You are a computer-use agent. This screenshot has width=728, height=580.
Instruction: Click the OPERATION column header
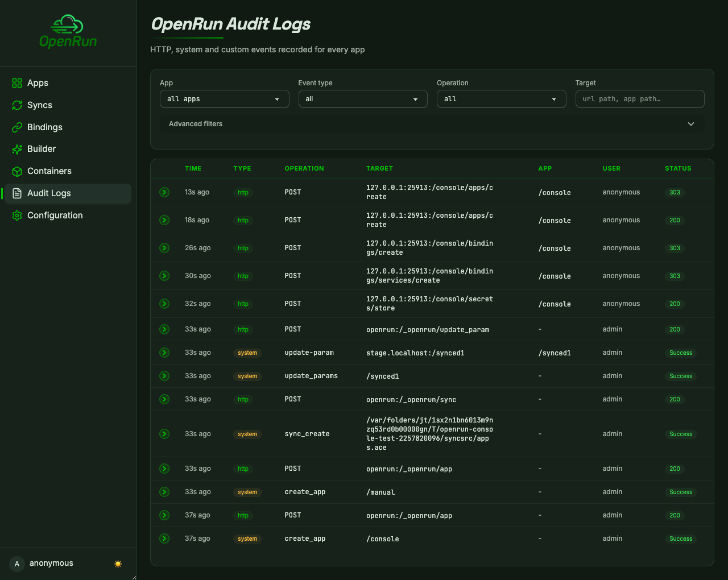304,168
